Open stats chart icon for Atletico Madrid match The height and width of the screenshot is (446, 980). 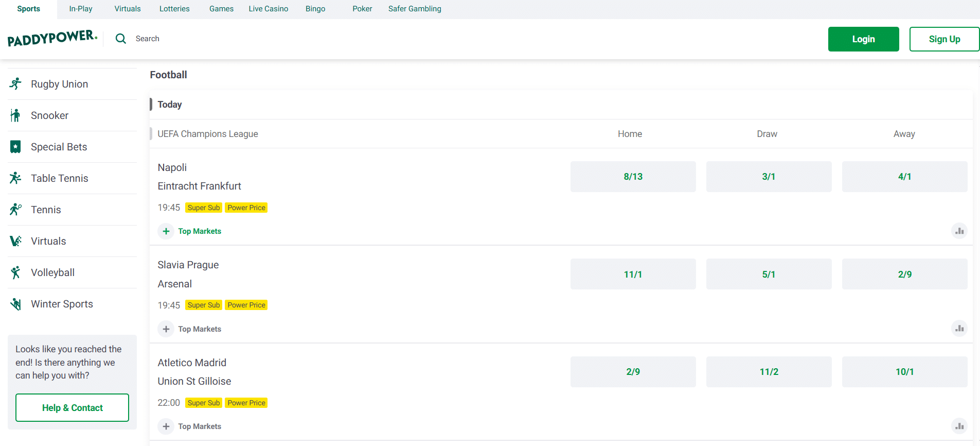959,426
